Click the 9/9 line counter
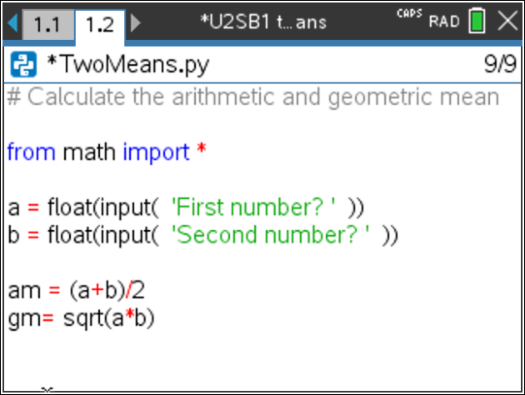This screenshot has width=525, height=395. pos(500,64)
